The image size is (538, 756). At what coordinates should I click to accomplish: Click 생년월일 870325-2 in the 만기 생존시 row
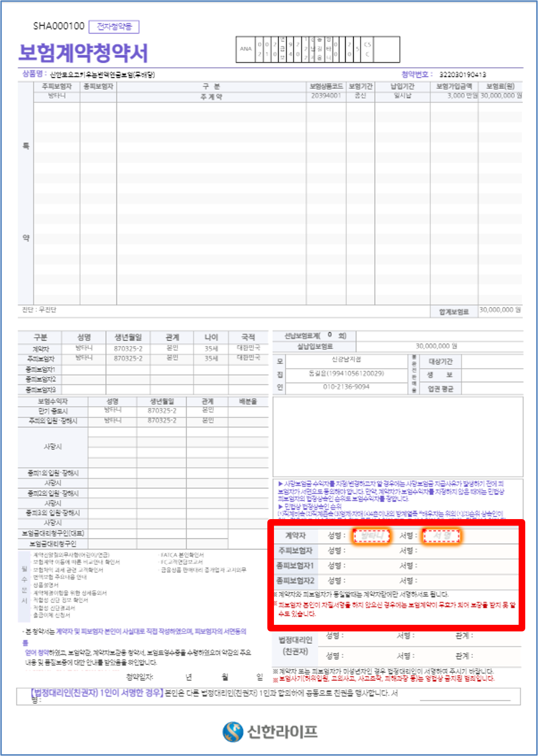point(162,411)
